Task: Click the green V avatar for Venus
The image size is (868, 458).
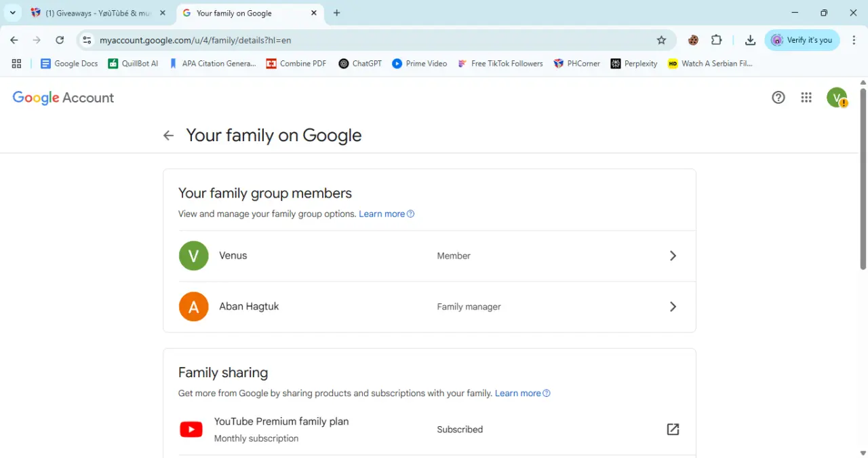Action: coord(194,256)
